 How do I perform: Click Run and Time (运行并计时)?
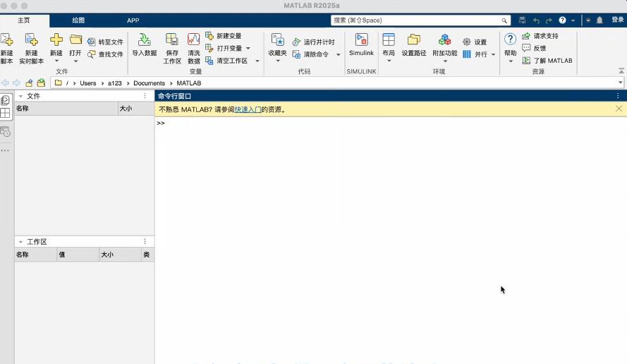313,42
